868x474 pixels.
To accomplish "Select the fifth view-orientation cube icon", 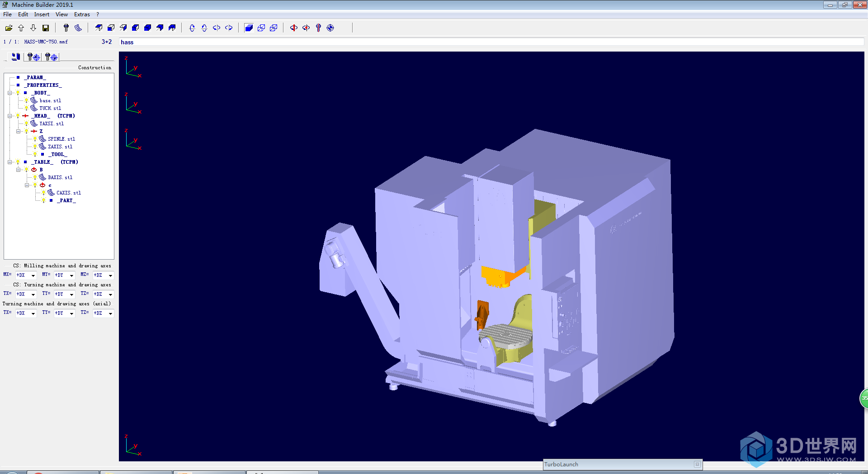I will pyautogui.click(x=147, y=28).
